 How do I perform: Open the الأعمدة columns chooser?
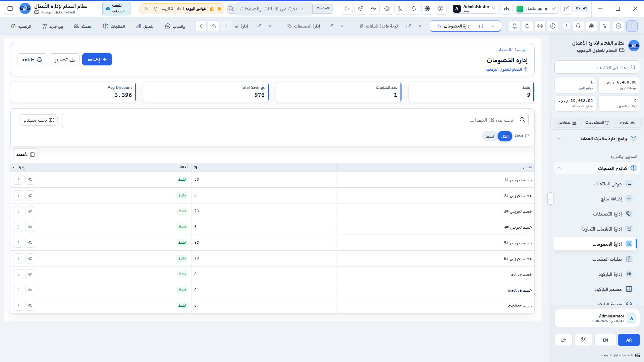point(25,155)
